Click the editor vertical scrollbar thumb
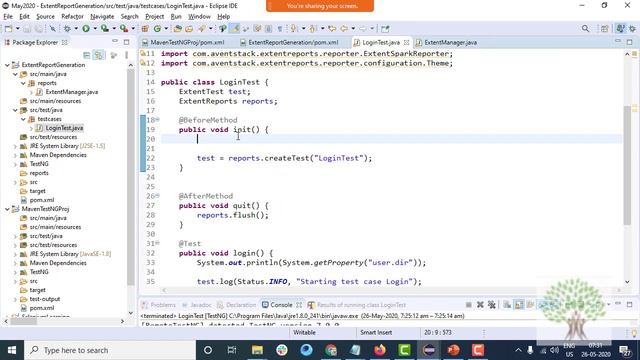The height and width of the screenshot is (360, 640). click(627, 165)
